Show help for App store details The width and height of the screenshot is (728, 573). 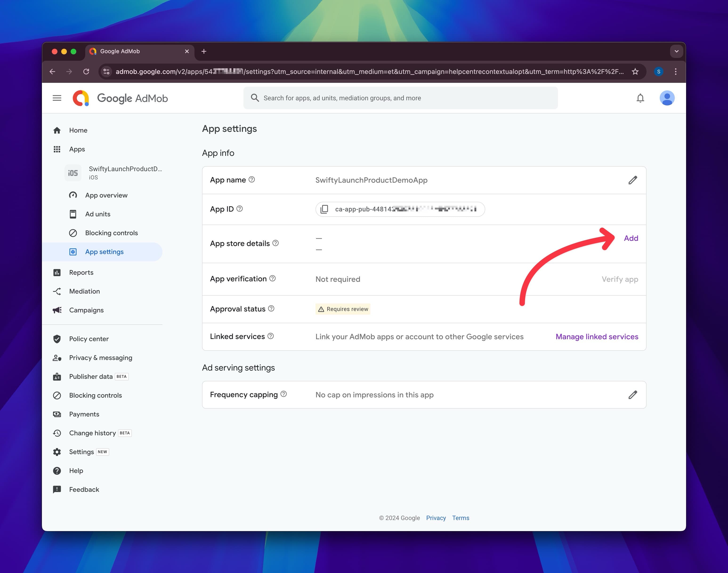click(275, 243)
